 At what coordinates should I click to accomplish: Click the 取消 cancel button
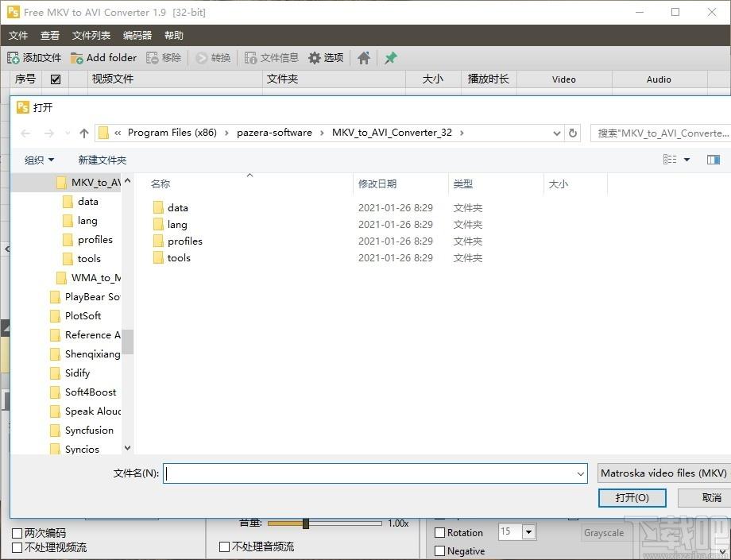pos(705,497)
